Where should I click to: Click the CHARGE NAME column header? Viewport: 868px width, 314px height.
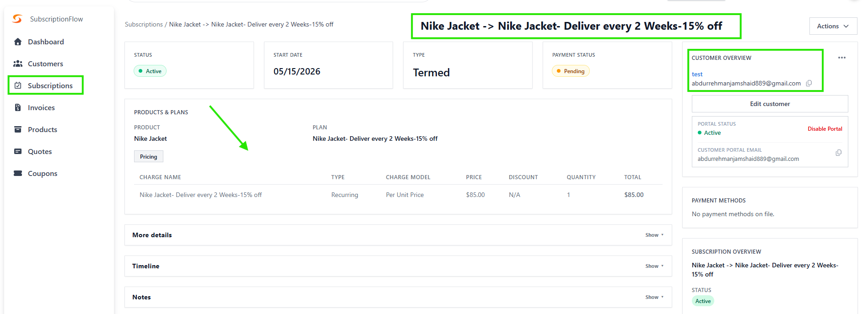(x=160, y=177)
